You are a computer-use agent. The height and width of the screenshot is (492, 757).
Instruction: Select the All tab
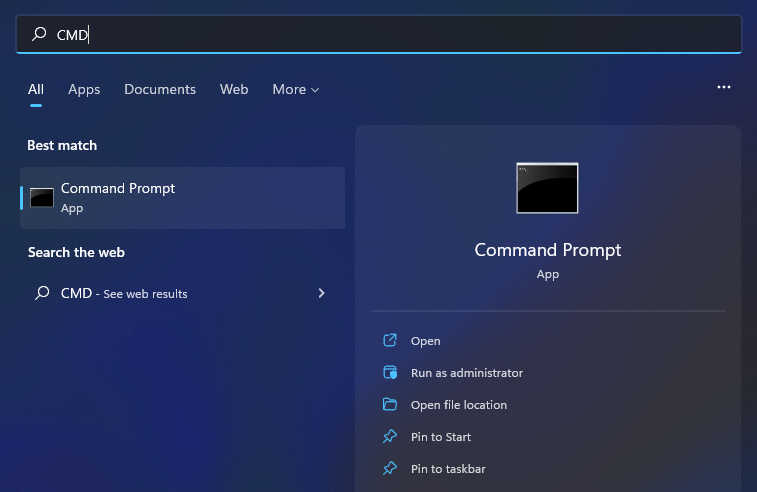(36, 89)
